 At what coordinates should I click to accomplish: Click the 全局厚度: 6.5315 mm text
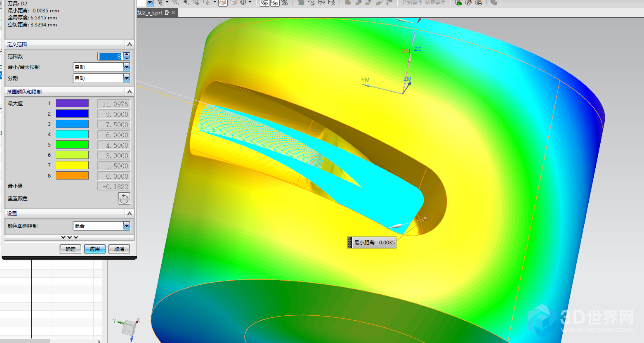coord(32,18)
